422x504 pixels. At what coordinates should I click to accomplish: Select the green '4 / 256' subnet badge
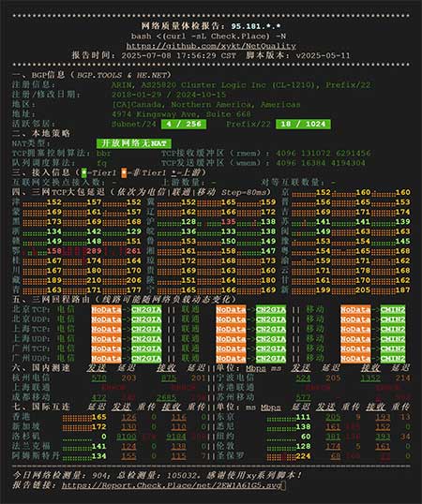[184, 124]
